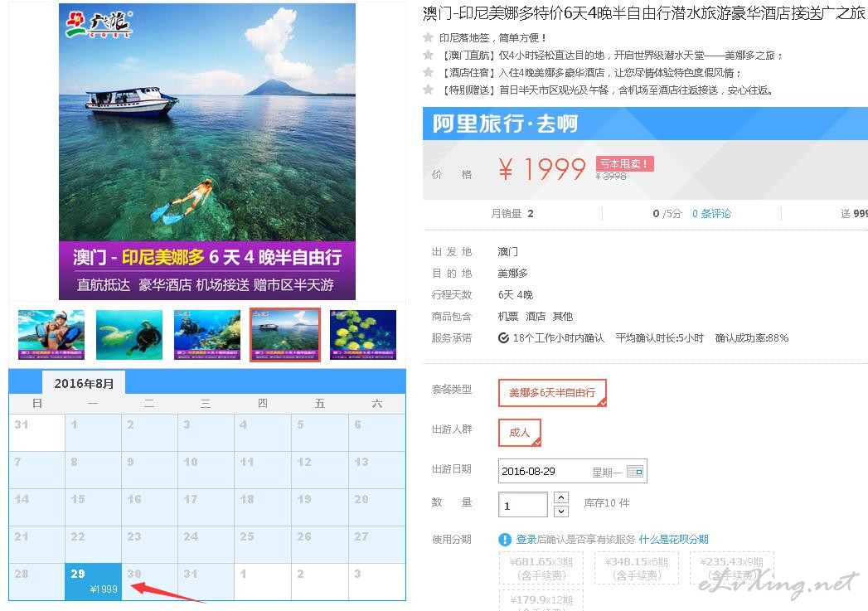Image resolution: width=868 pixels, height=611 pixels.
Task: Click the checkmark icon next to 18个工作小时内确认
Action: (503, 337)
